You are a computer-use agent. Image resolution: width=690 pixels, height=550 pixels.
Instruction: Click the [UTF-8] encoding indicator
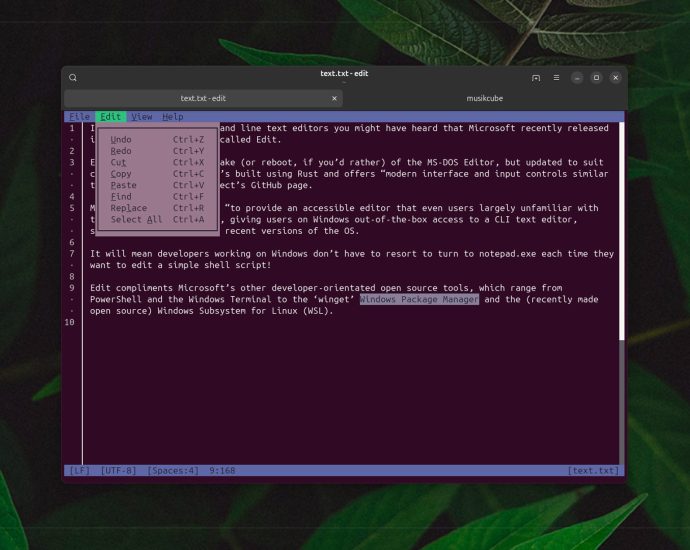point(118,471)
